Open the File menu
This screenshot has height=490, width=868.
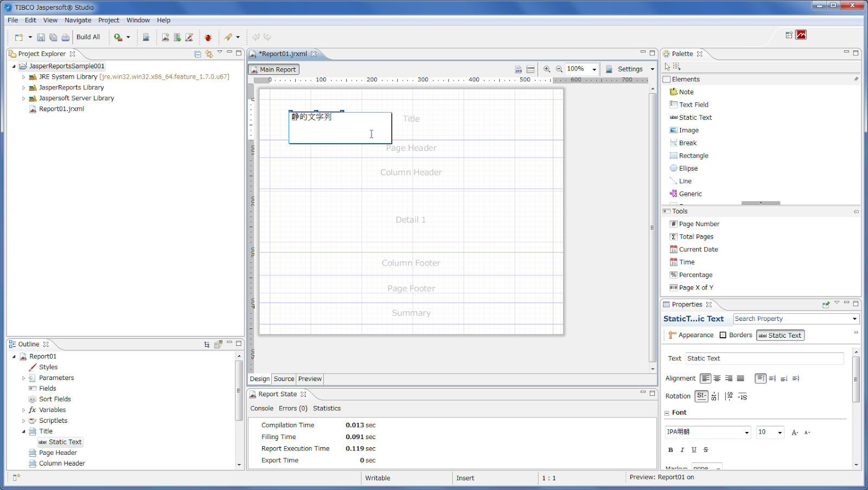12,20
